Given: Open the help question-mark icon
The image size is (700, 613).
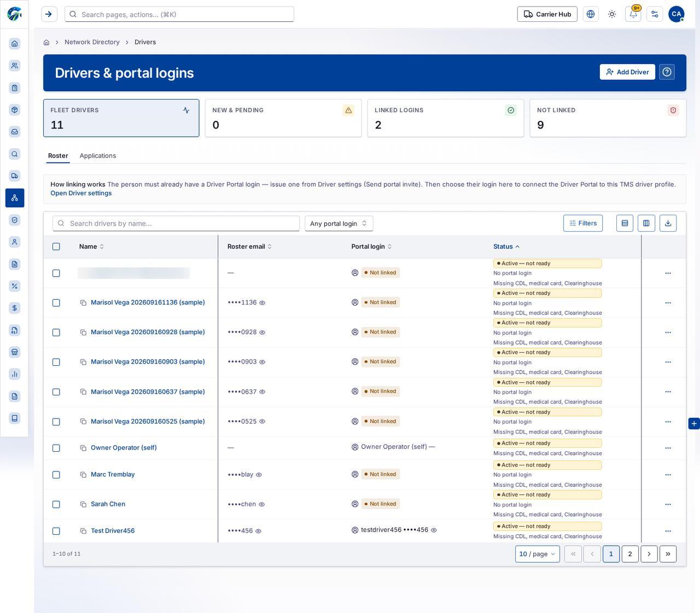Looking at the screenshot, I should [667, 72].
